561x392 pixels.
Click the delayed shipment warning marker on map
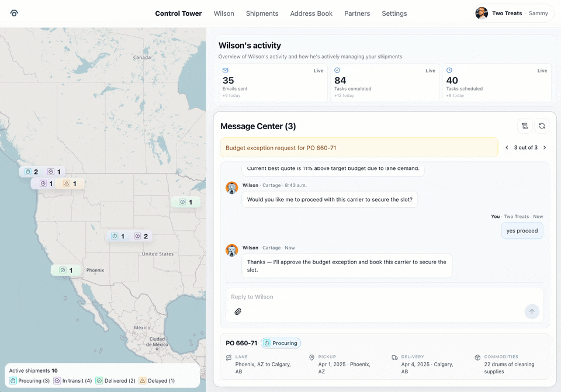(x=70, y=183)
